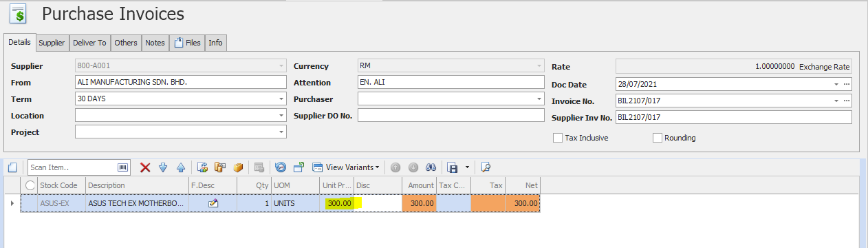
Task: Click the Supplier DO No. field
Action: [x=451, y=115]
